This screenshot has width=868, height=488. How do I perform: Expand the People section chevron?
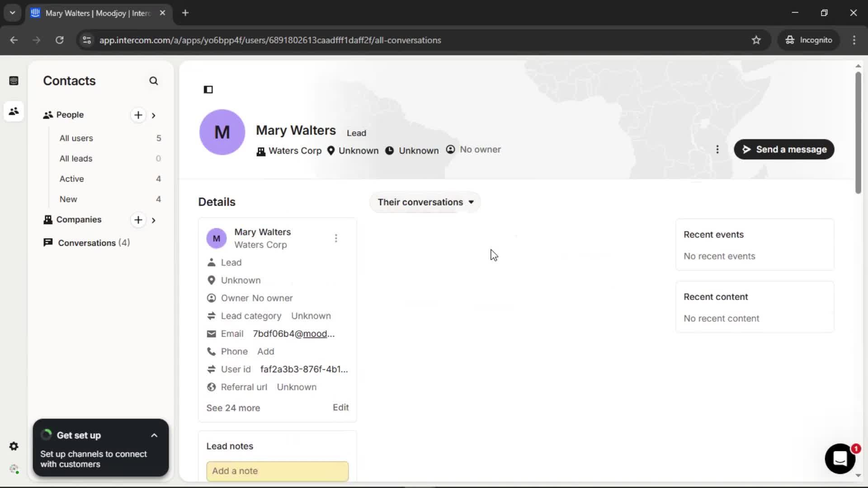point(154,115)
